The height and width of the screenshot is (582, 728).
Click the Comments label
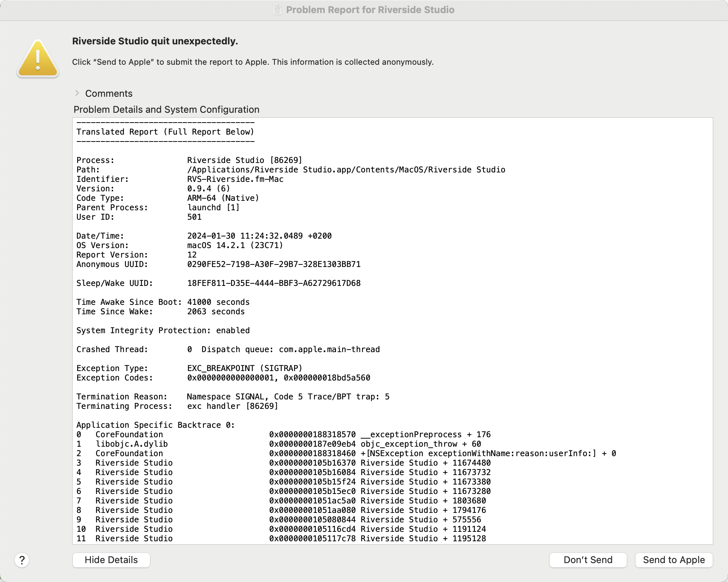[x=108, y=93]
